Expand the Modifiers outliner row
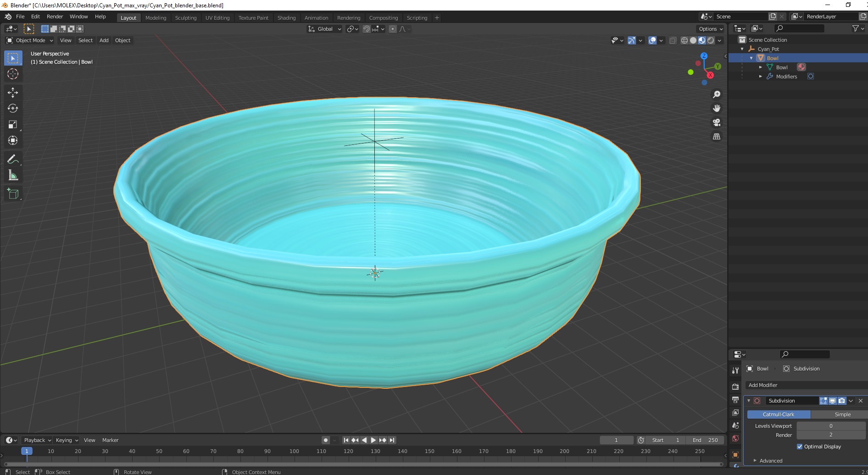This screenshot has width=868, height=475. [x=761, y=77]
